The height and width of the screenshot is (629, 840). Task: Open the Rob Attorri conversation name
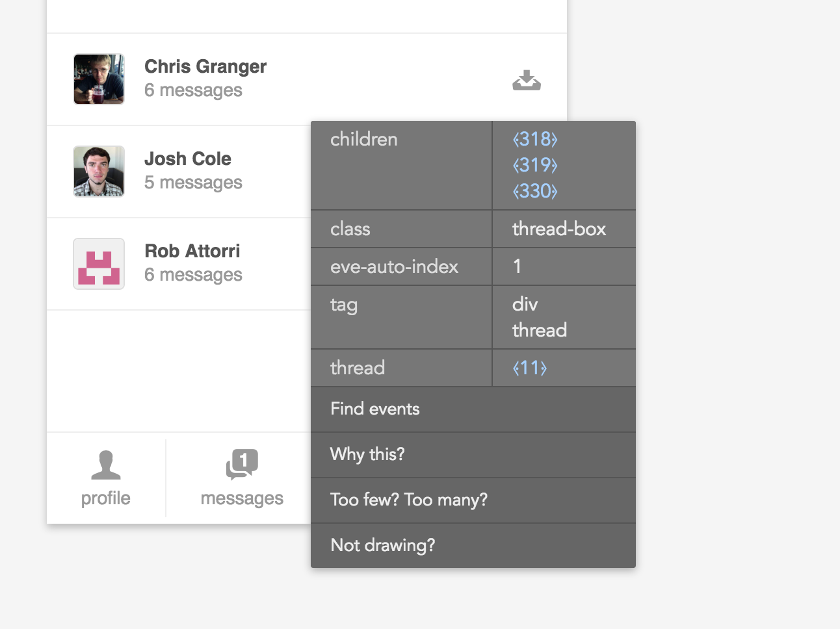click(x=192, y=251)
